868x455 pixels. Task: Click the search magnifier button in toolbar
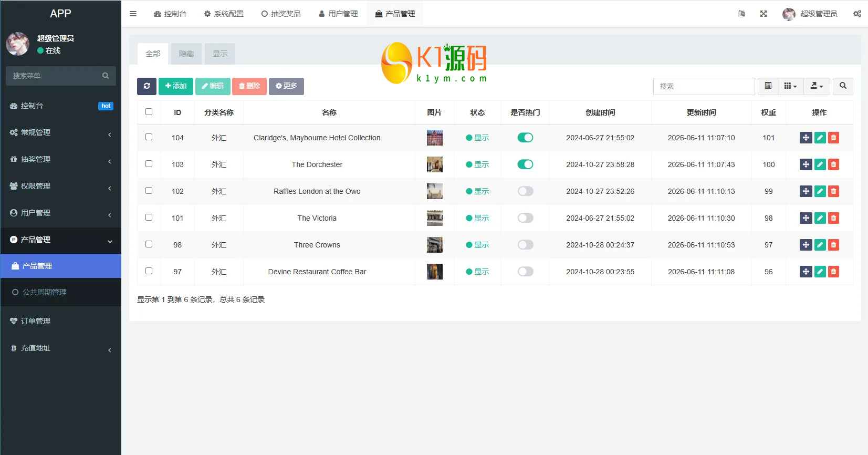pos(843,86)
